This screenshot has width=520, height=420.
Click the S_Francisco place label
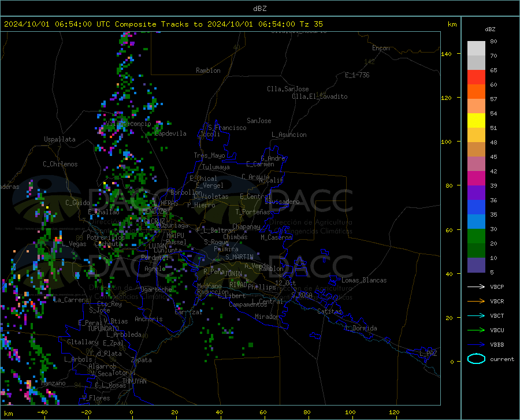(227, 128)
